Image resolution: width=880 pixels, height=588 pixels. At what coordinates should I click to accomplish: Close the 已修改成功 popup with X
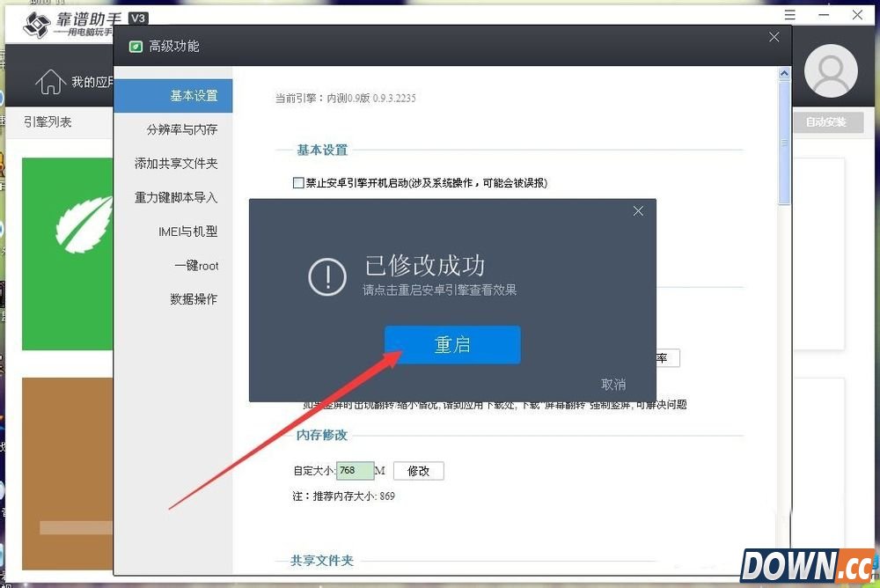tap(638, 211)
